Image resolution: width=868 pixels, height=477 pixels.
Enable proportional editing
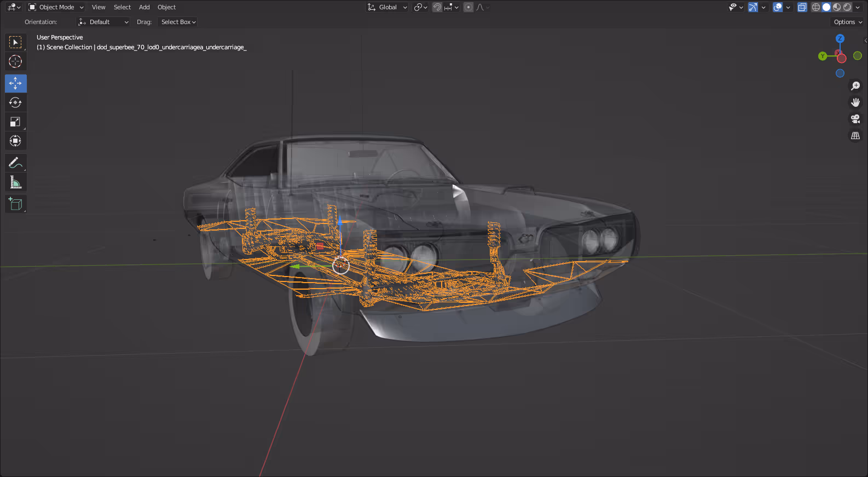pyautogui.click(x=468, y=7)
